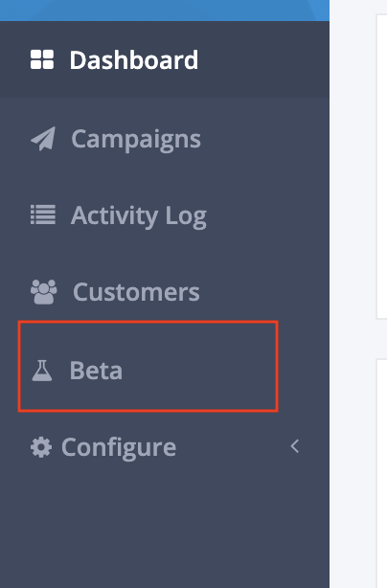The height and width of the screenshot is (588, 387).
Task: Select the Configure text label
Action: pyautogui.click(x=119, y=447)
